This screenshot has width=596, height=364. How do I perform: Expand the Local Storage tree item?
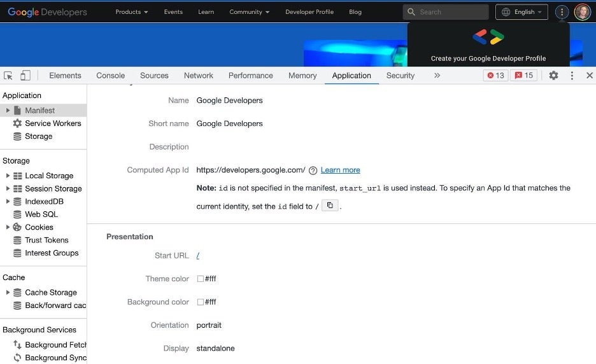[8, 176]
